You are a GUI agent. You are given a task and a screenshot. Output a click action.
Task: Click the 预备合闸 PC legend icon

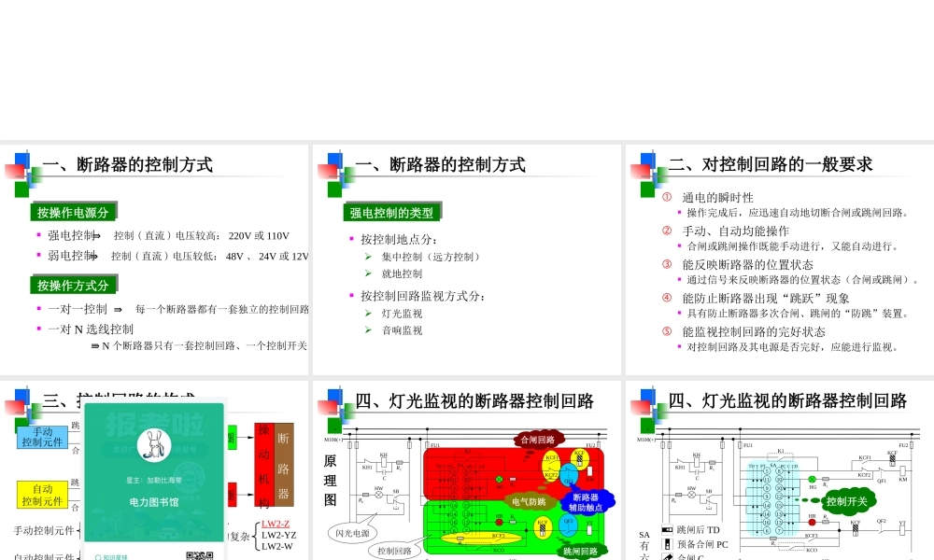(x=667, y=544)
